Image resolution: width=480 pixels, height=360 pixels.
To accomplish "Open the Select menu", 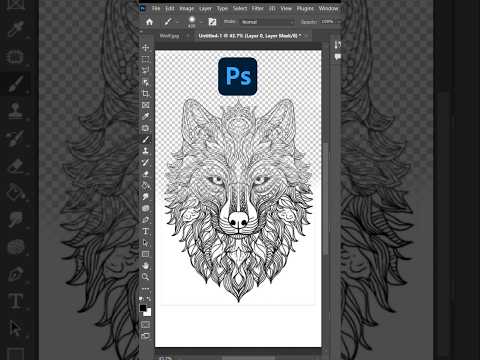I will 240,8.
